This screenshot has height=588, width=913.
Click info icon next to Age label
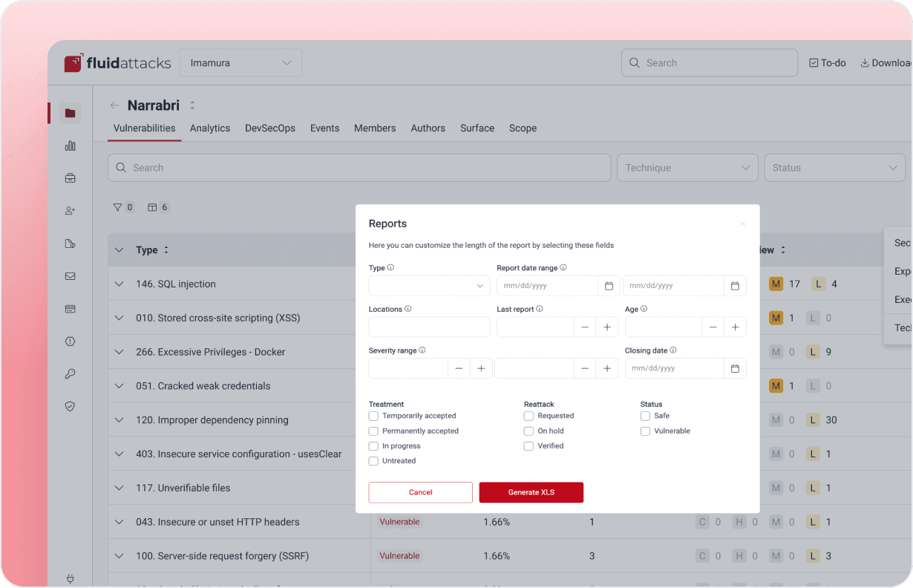644,309
